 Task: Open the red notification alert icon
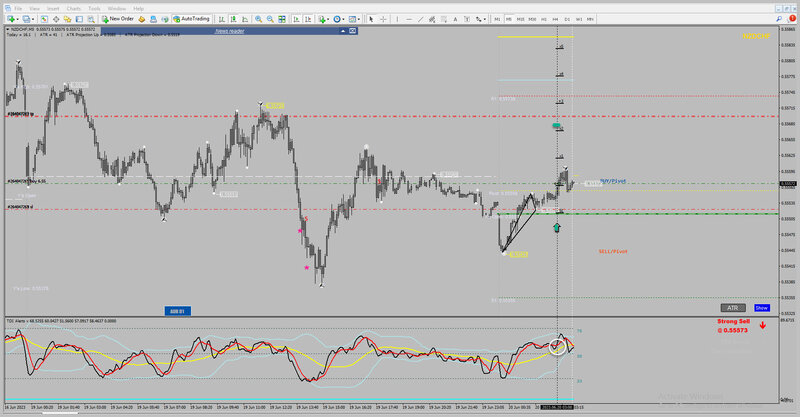(x=792, y=18)
